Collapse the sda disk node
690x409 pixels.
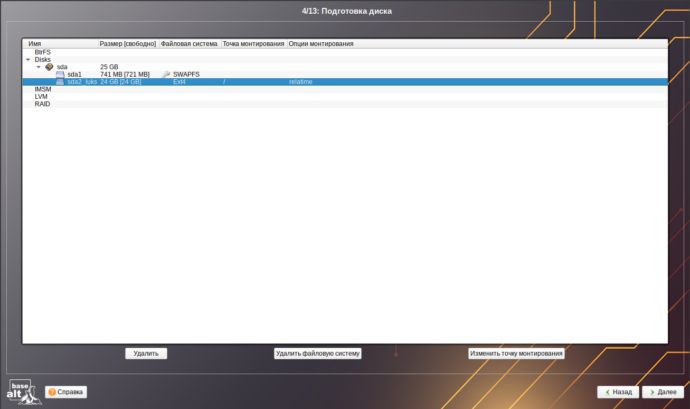(x=39, y=67)
